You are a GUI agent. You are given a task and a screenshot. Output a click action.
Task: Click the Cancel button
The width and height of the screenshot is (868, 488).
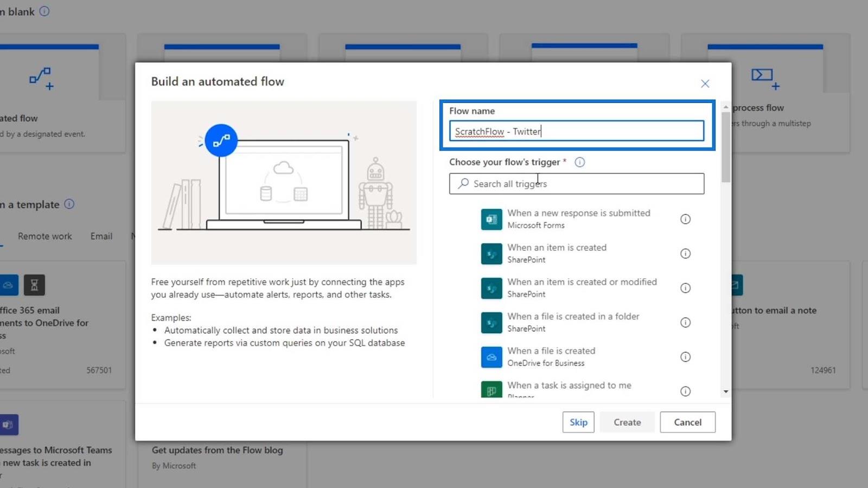688,422
